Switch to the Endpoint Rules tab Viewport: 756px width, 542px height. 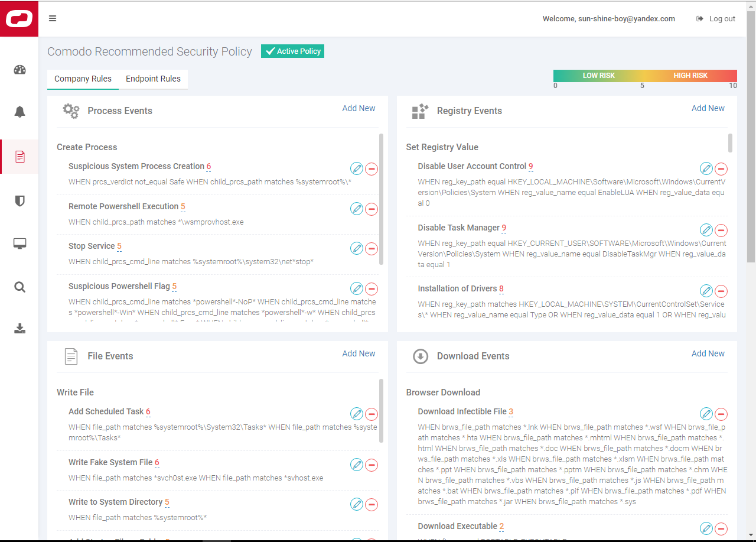153,79
